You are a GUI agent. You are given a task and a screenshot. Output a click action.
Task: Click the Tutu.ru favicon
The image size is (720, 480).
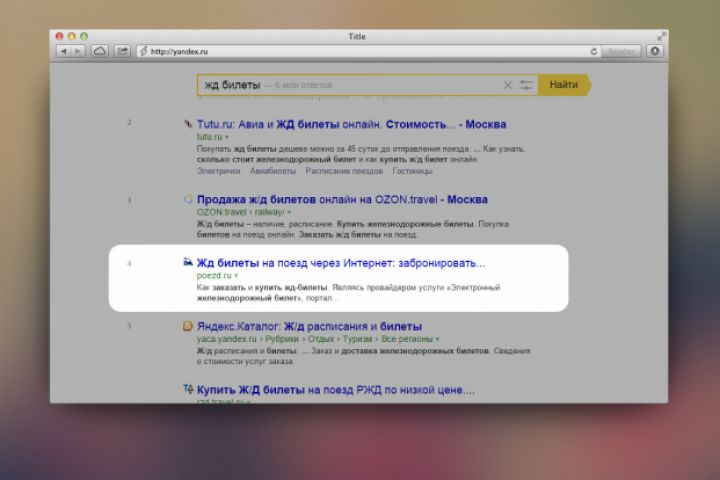click(x=187, y=124)
